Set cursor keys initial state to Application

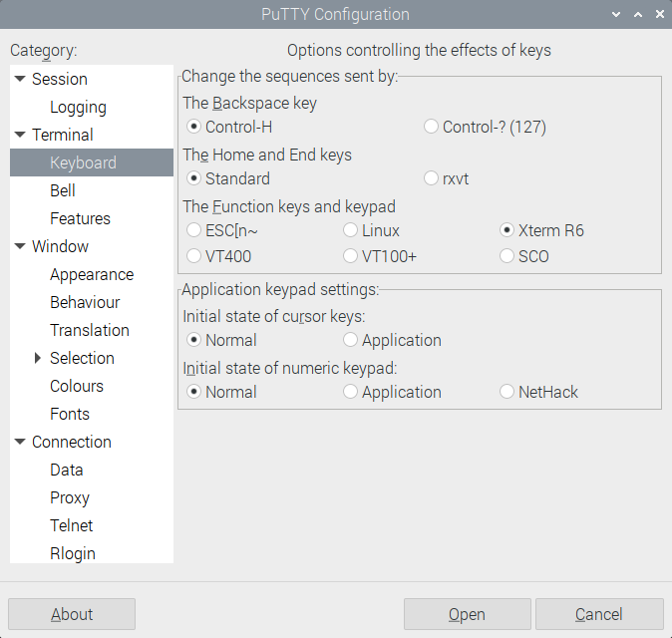click(350, 340)
